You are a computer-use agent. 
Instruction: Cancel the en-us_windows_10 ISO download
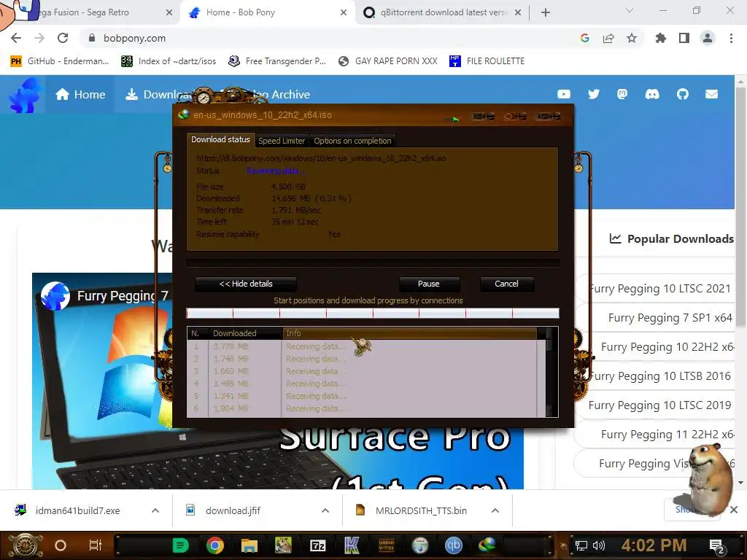coord(506,284)
